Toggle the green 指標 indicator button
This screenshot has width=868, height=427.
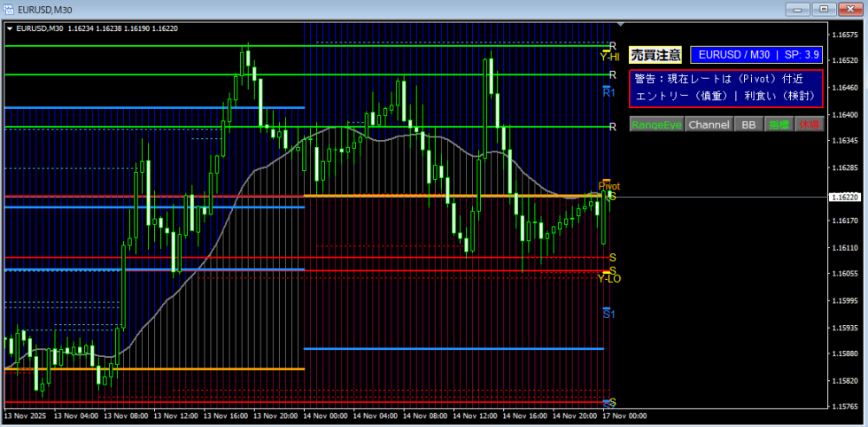click(x=779, y=125)
